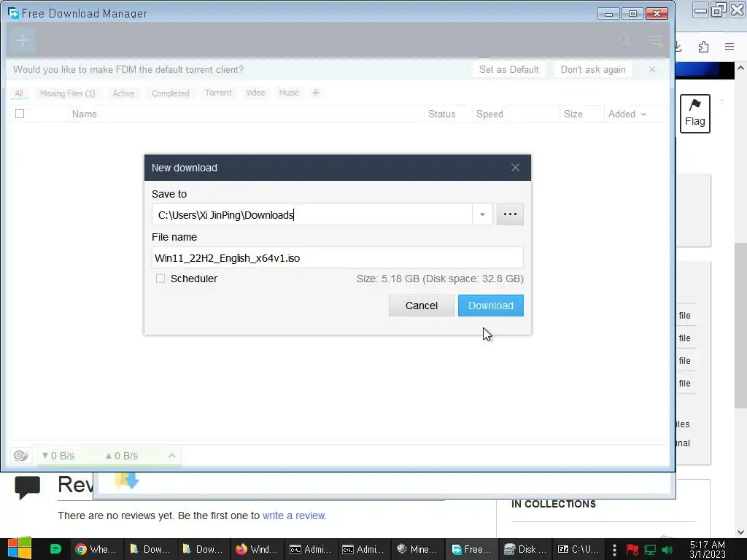This screenshot has height=560, width=747.
Task: Click the Save to path field
Action: click(312, 215)
